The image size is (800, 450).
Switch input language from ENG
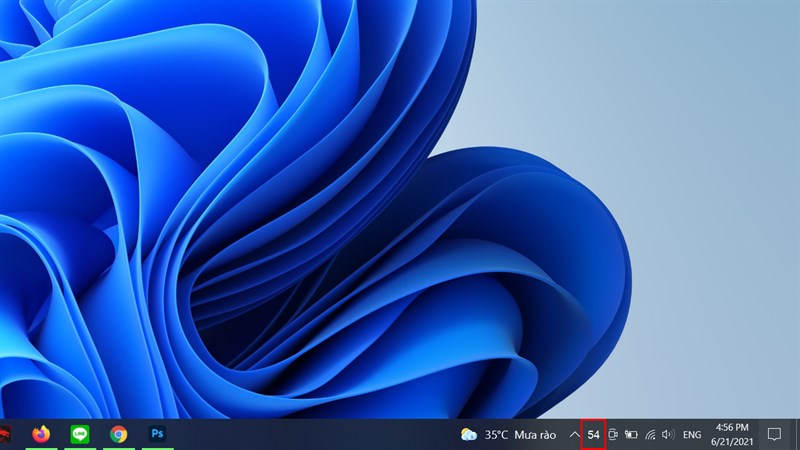(692, 435)
